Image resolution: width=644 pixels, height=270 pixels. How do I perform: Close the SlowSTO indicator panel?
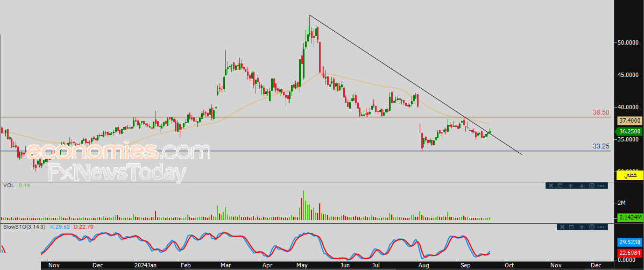coord(562,227)
